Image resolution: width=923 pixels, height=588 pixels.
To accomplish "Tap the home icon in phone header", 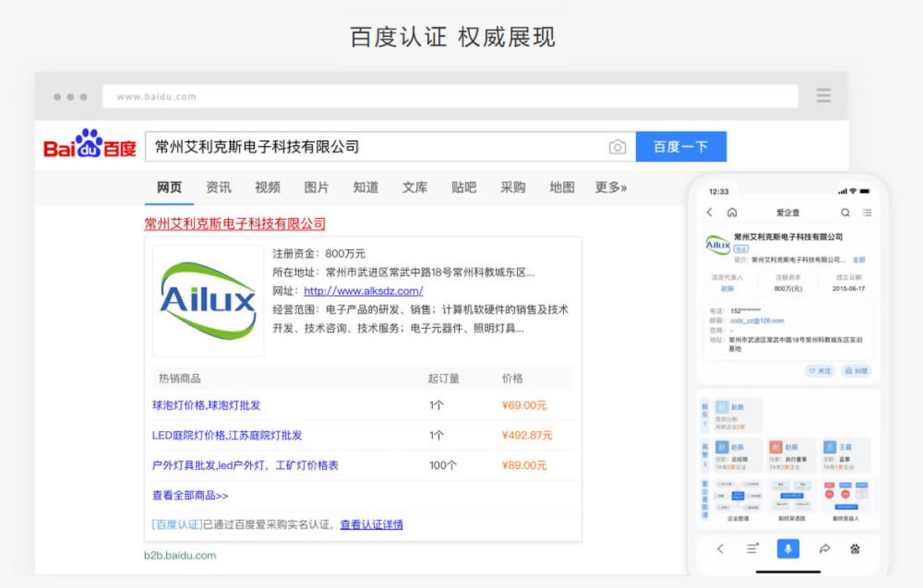I will [732, 212].
